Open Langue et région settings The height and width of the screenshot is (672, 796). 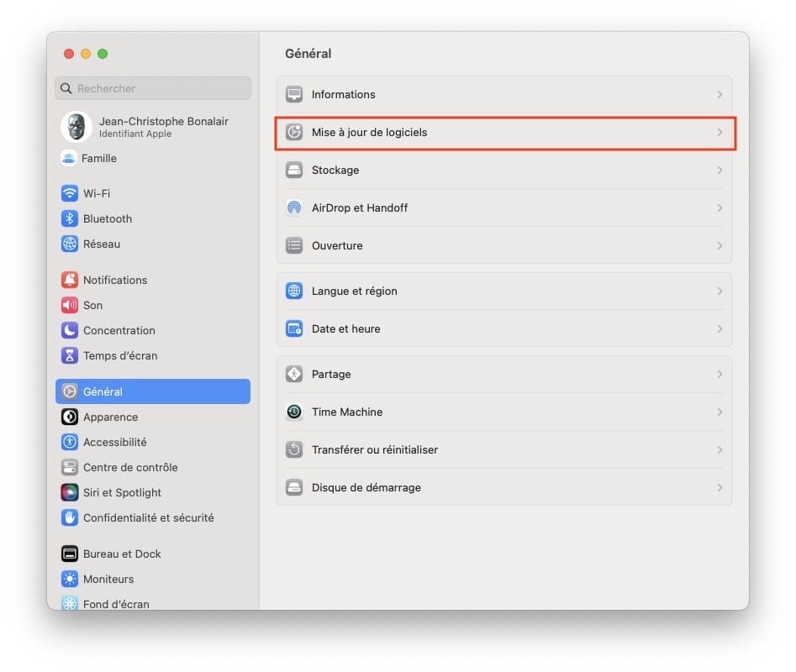[x=504, y=291]
